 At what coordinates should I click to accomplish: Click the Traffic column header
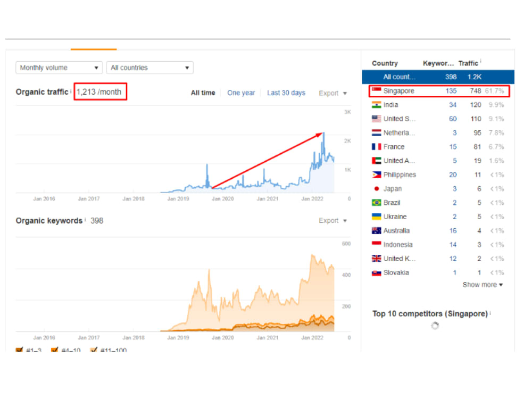click(x=468, y=63)
